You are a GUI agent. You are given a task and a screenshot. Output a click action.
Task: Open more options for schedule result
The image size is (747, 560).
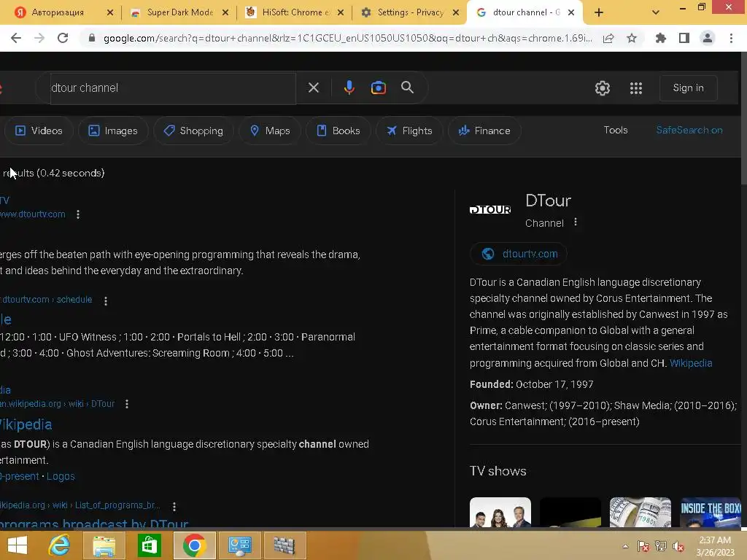[106, 300]
